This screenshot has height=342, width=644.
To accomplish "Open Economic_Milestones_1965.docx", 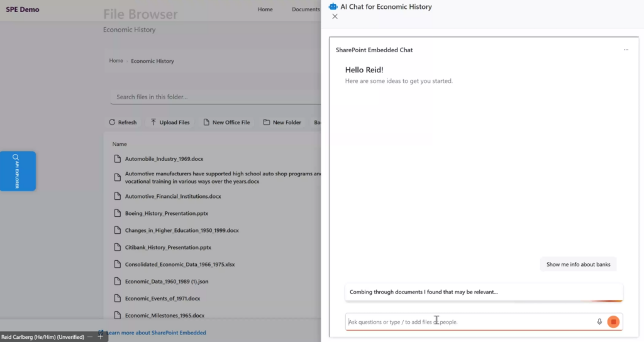I will coord(165,316).
